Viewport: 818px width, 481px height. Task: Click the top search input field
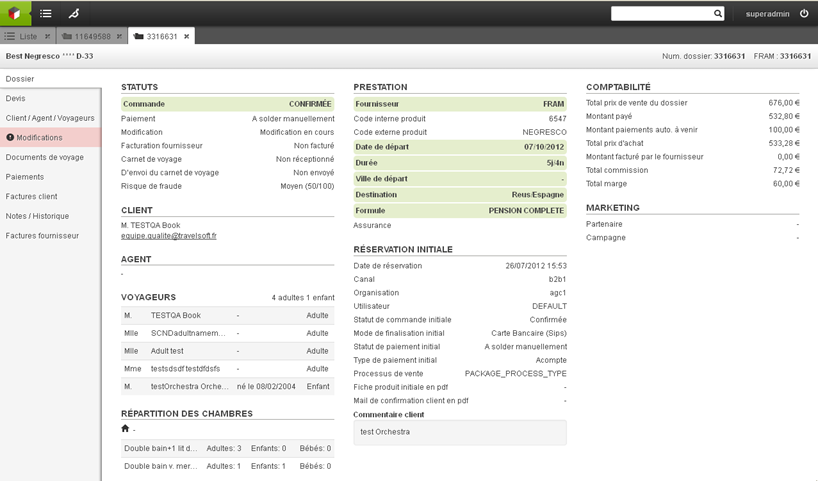pyautogui.click(x=661, y=14)
